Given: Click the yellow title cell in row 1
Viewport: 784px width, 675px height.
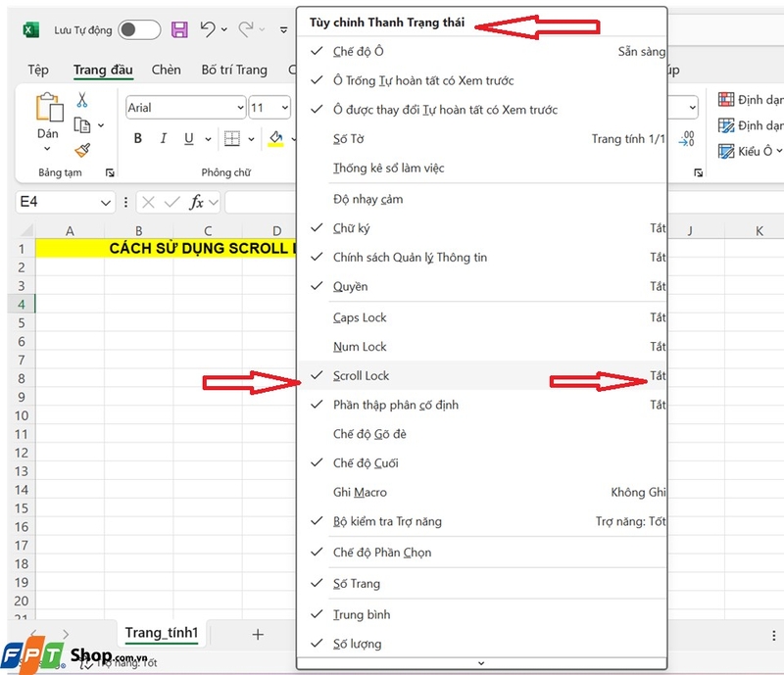Looking at the screenshot, I should tap(166, 248).
